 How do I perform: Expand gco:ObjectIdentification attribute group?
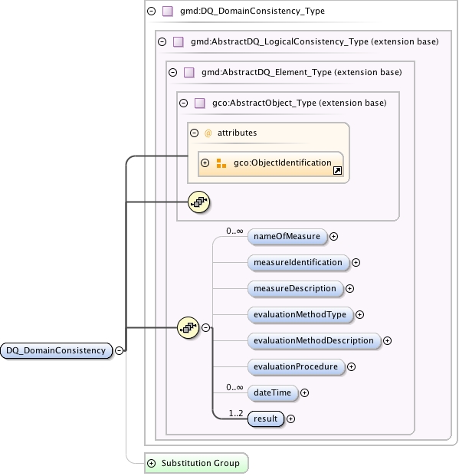[205, 163]
